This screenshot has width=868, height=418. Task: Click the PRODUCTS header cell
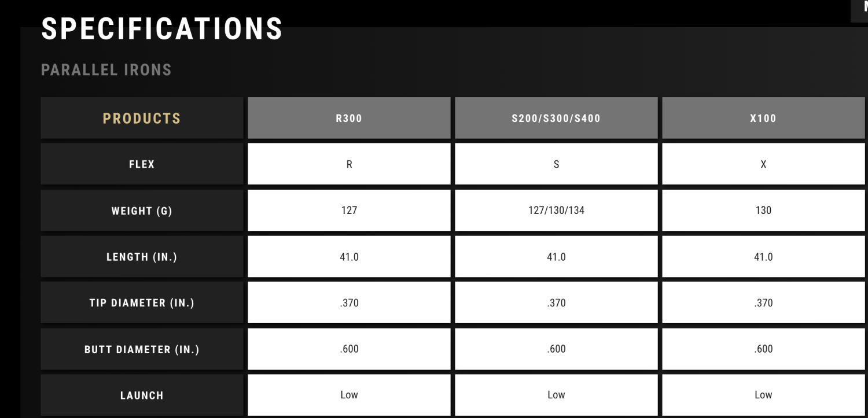(x=142, y=118)
